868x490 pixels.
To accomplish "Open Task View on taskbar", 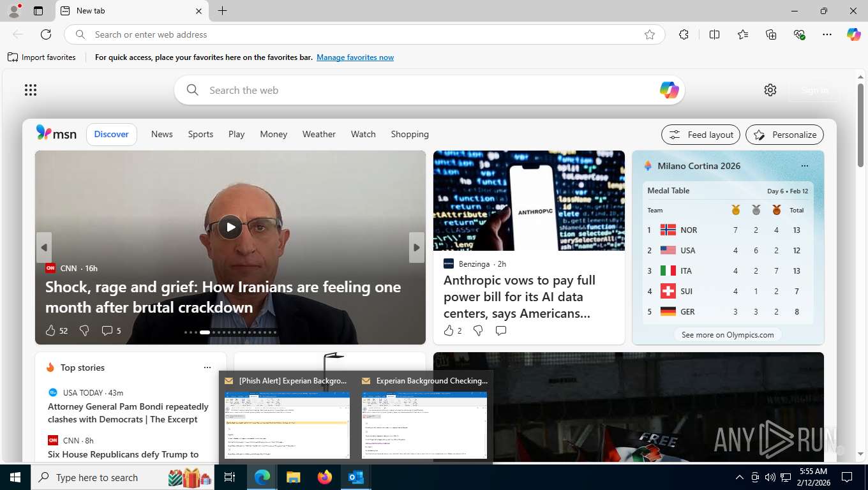I will tap(230, 477).
